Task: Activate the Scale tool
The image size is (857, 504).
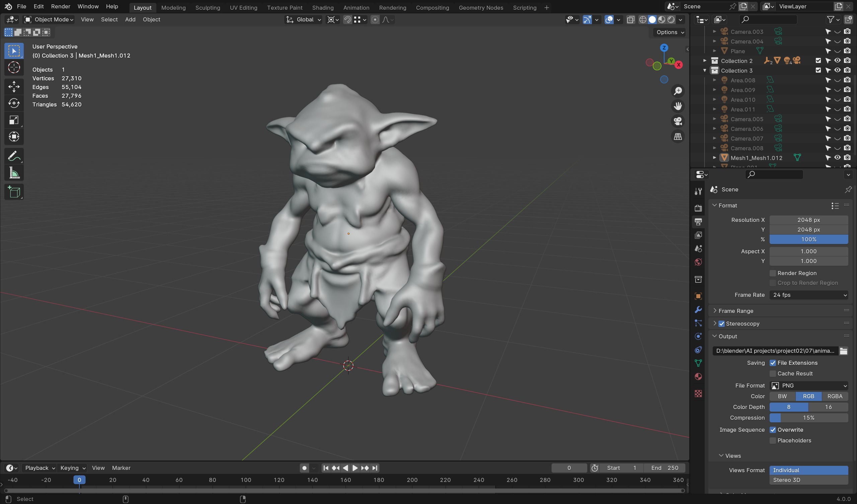Action: click(14, 120)
